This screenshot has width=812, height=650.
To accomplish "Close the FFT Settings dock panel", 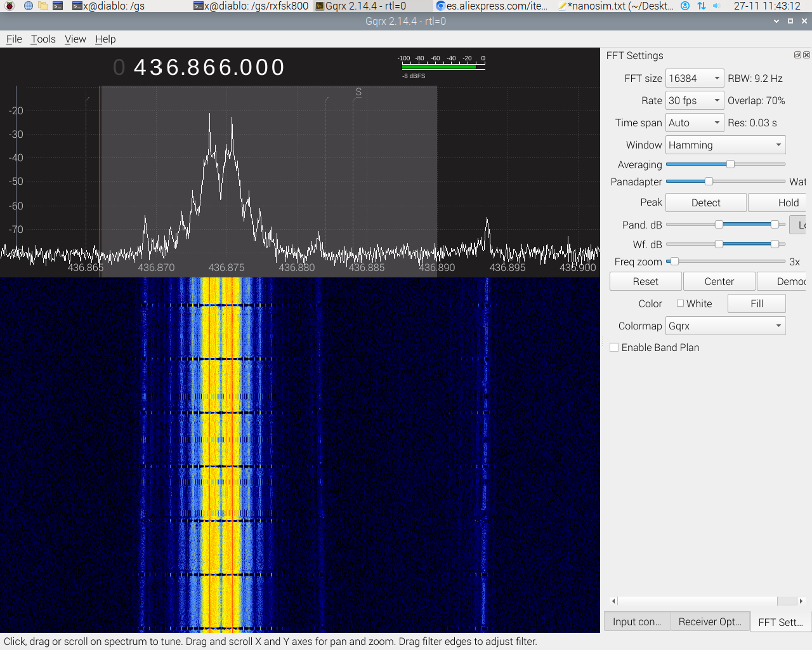I will 806,55.
